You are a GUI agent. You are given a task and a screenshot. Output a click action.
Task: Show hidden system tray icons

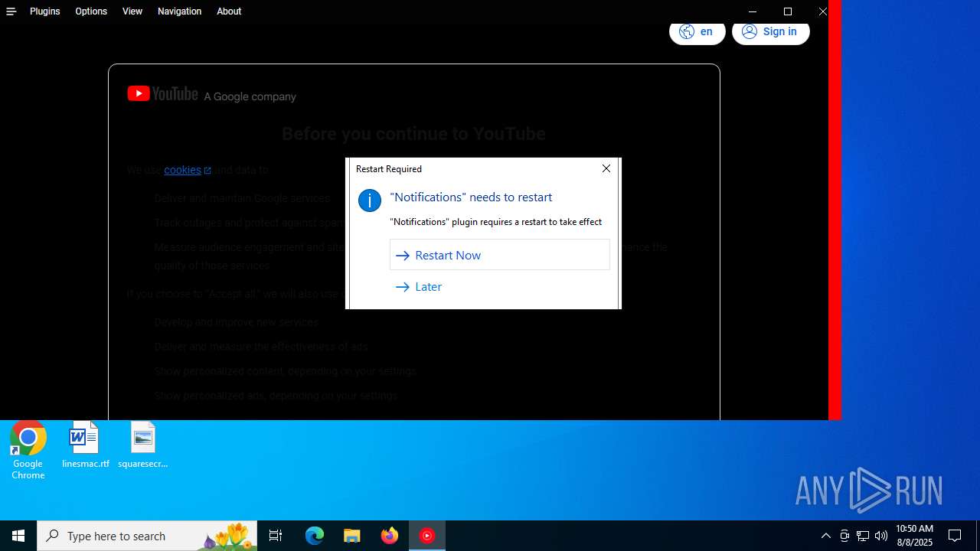[825, 536]
